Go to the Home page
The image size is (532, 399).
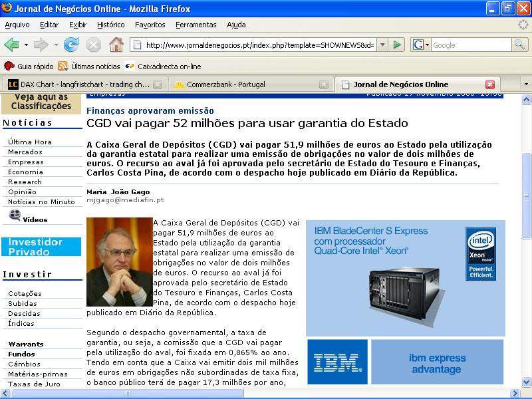[x=116, y=45]
